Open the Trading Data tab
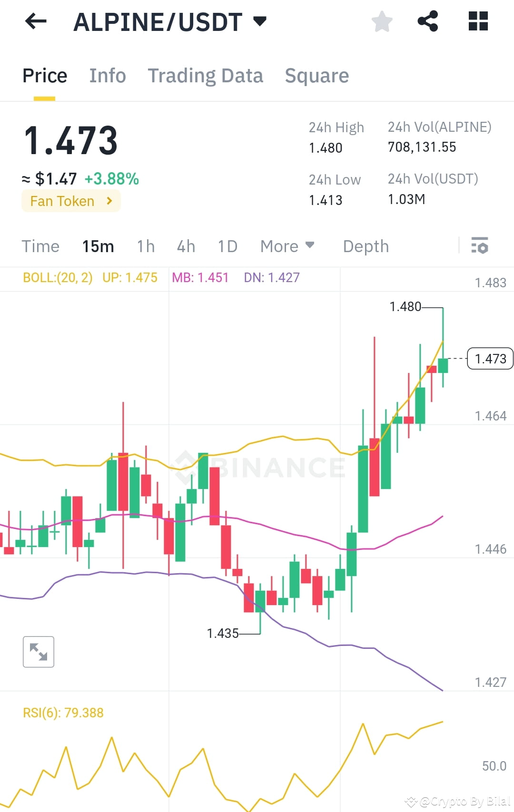The image size is (514, 812). point(206,75)
